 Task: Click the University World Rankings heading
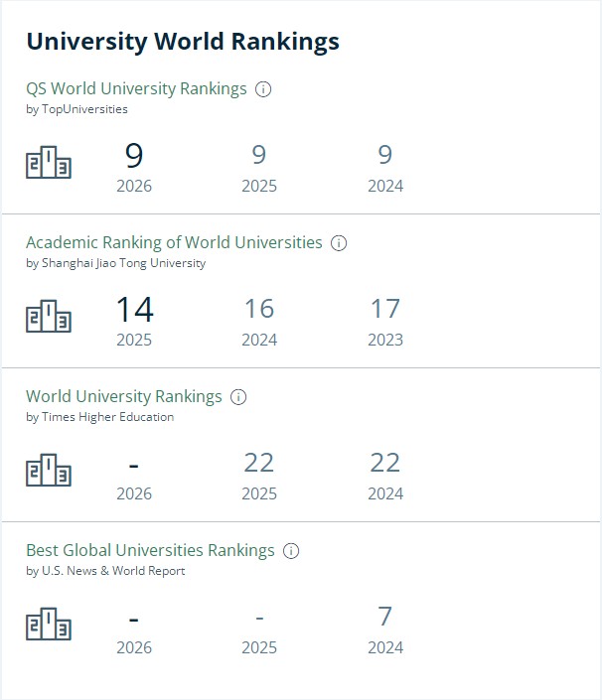click(x=183, y=41)
